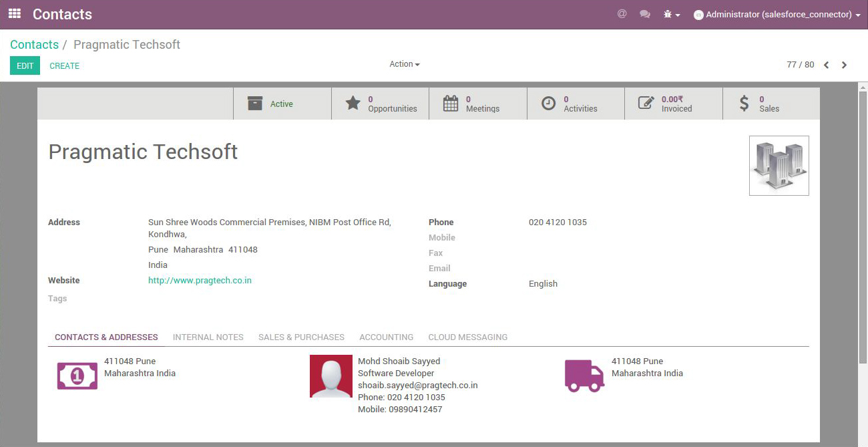Click the Software Developer job title
The height and width of the screenshot is (447, 868).
[x=396, y=374]
